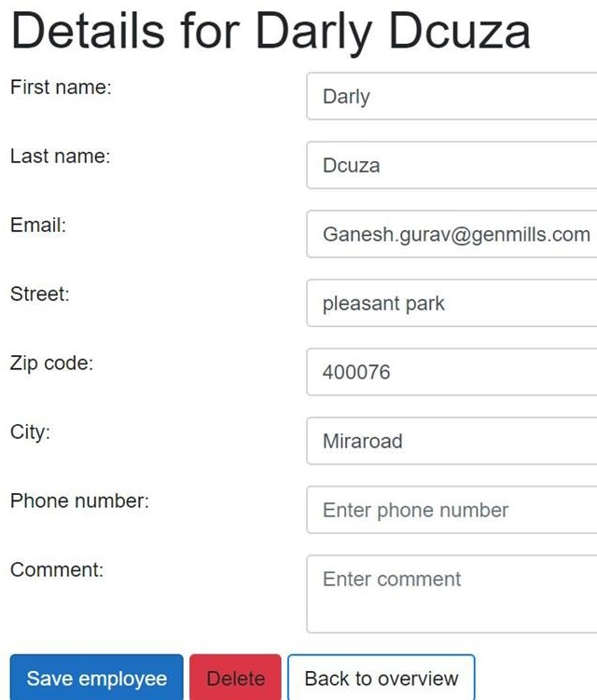Click the Enter phone number field
Image resolution: width=597 pixels, height=700 pixels.
451,511
